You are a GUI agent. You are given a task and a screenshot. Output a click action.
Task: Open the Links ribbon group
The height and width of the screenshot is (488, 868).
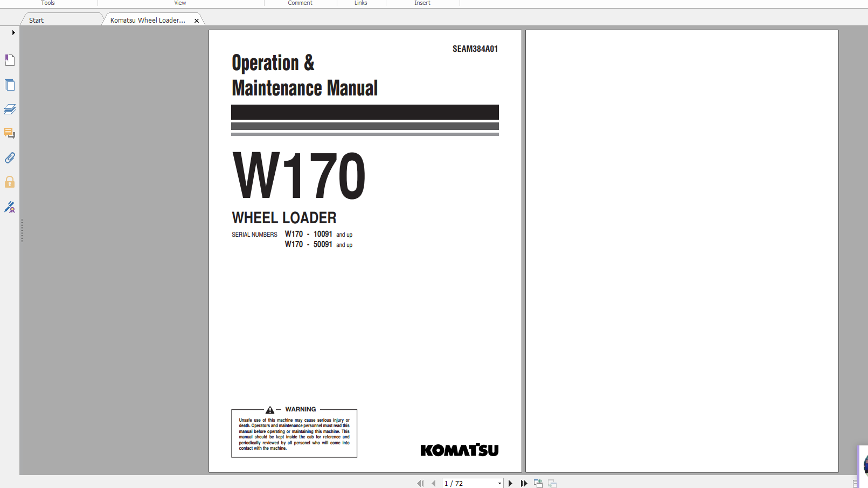(x=361, y=3)
